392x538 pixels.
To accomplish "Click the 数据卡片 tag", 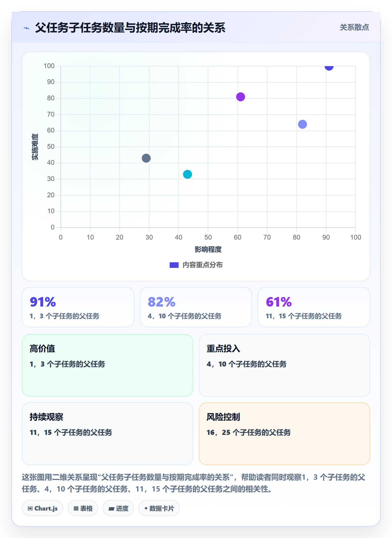I will coord(159,508).
